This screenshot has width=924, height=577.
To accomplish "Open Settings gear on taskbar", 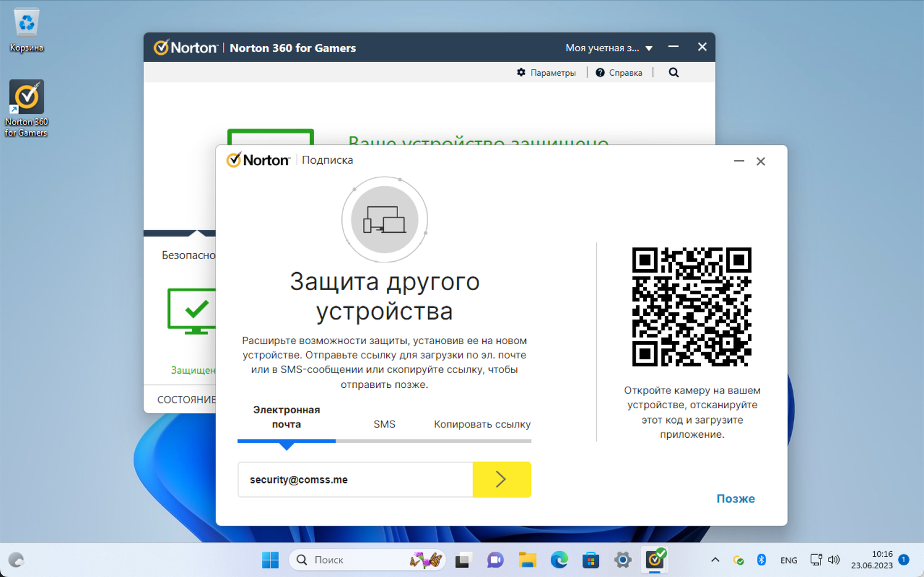I will click(x=623, y=560).
